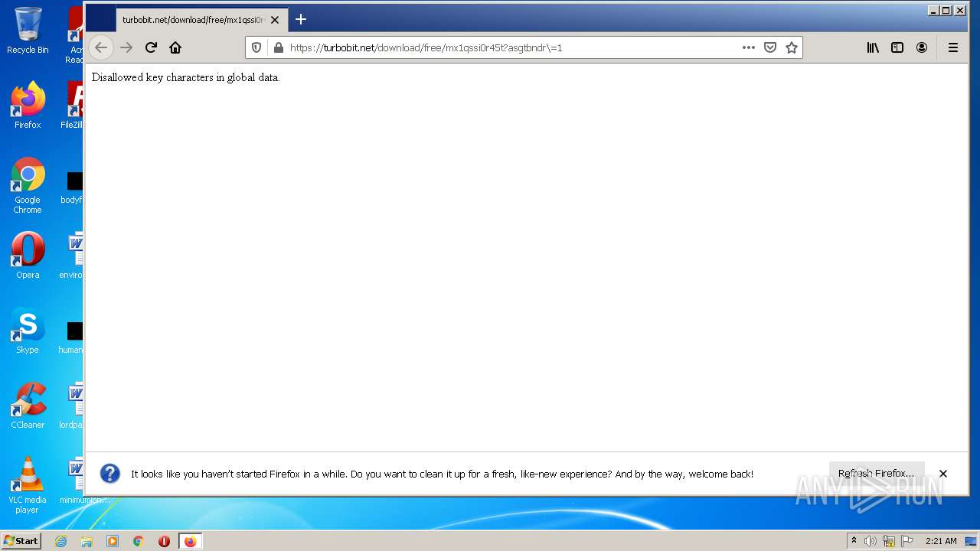This screenshot has height=551, width=980.
Task: Dismiss the Firefox refresh notification
Action: (x=943, y=474)
